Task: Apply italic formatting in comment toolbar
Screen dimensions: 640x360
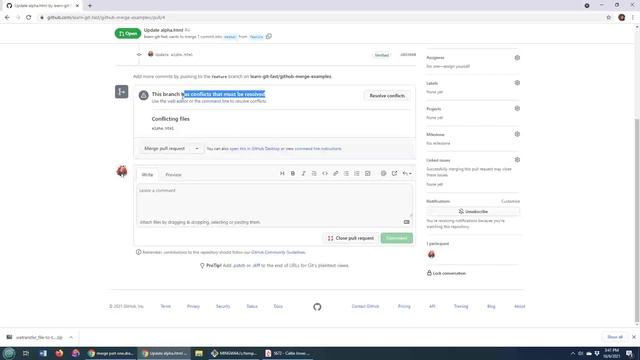Action: 303,173
